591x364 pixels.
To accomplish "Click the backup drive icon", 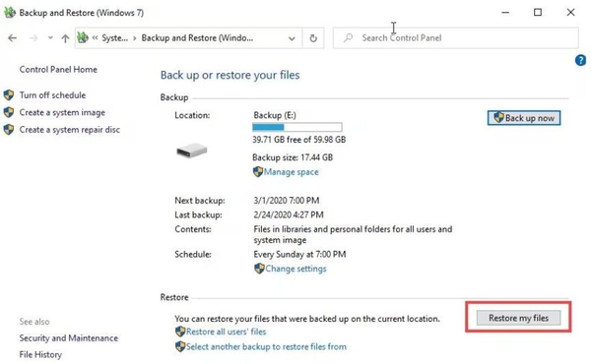I will click(191, 151).
